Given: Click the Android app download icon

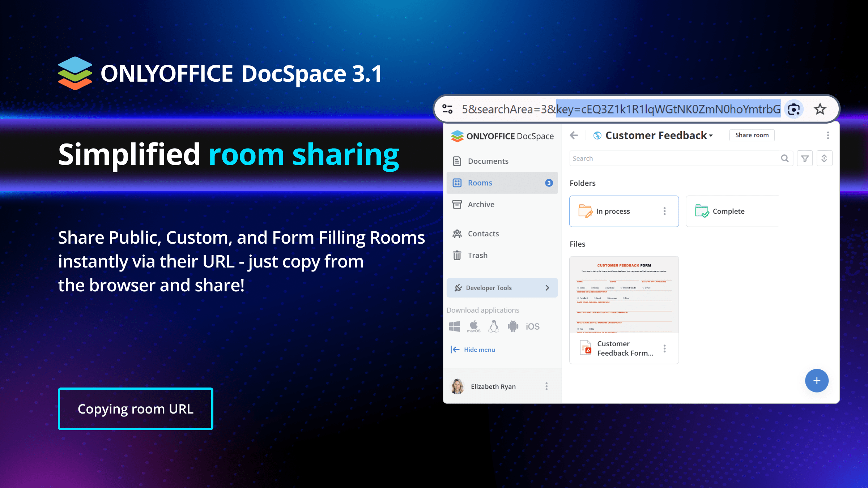Looking at the screenshot, I should pyautogui.click(x=513, y=326).
